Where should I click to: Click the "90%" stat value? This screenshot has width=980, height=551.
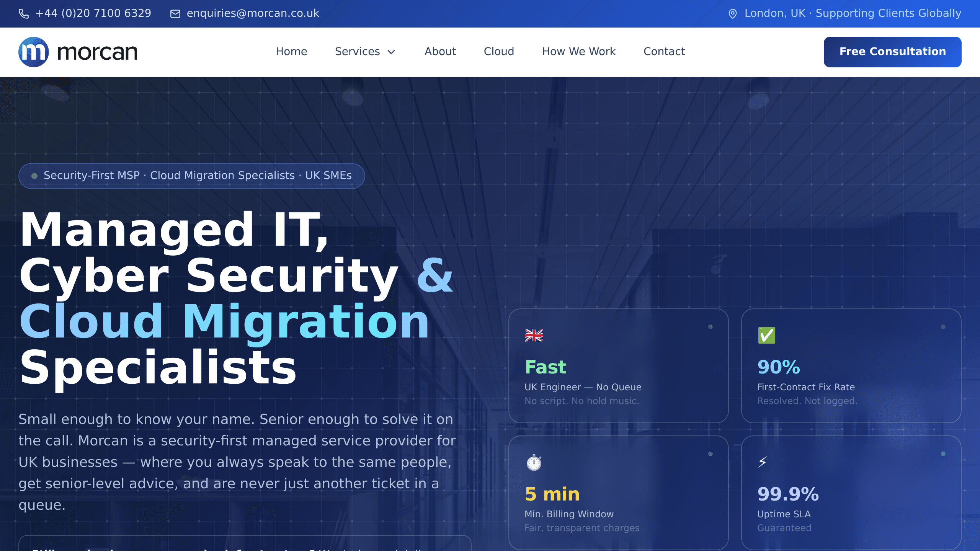[779, 367]
